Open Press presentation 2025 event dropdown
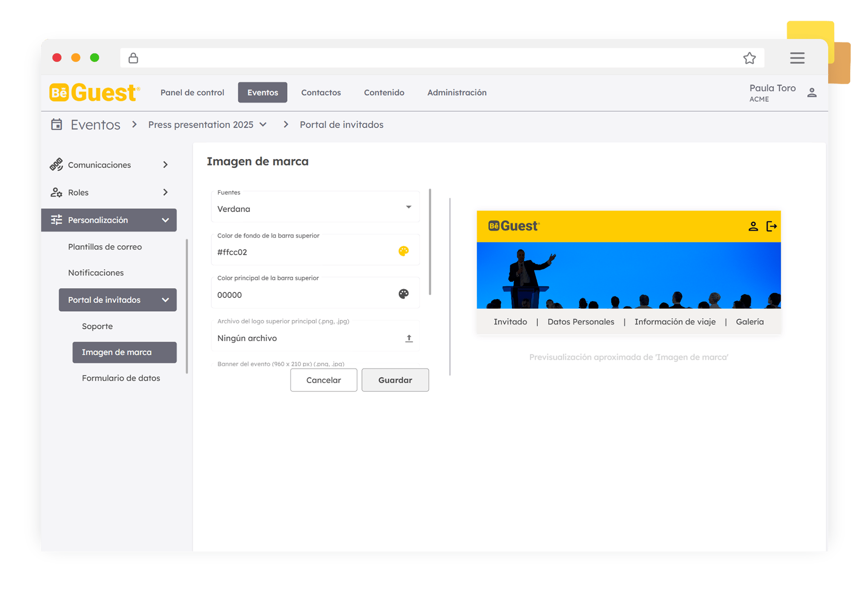 point(207,125)
